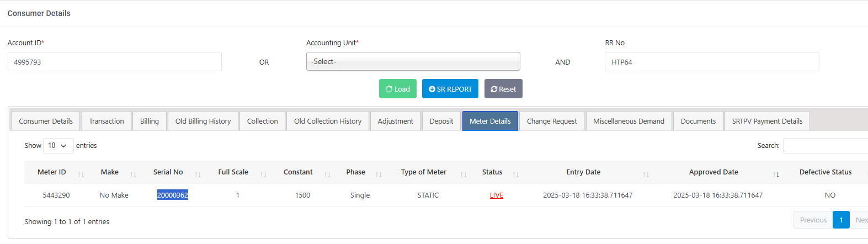Click the Account ID input field
The height and width of the screenshot is (244, 868).
(115, 62)
